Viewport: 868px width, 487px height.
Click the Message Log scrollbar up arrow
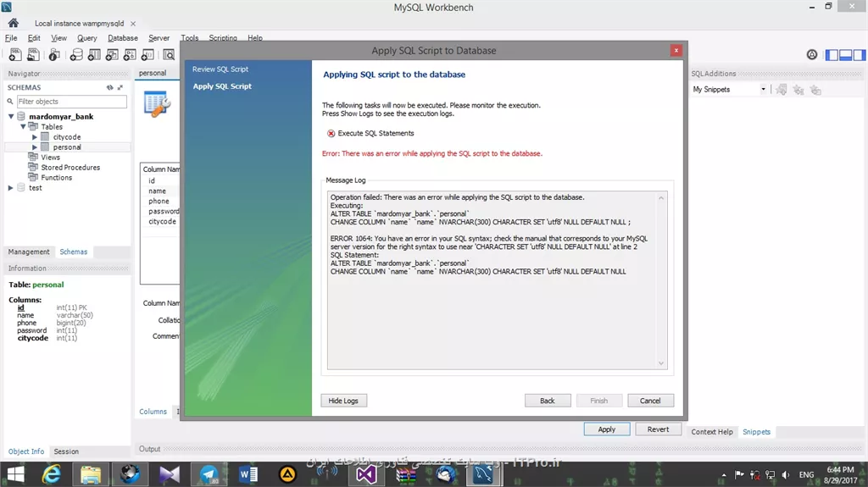tap(661, 198)
